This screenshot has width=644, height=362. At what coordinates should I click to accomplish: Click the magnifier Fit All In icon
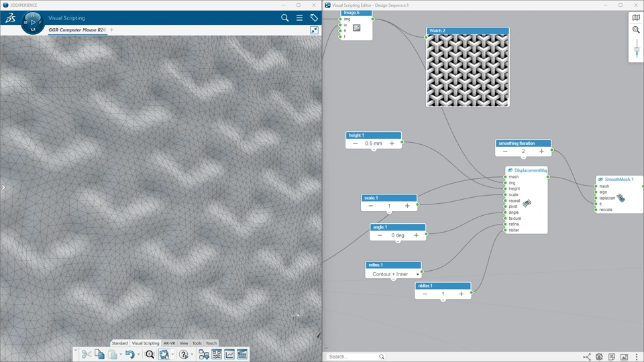coord(150,354)
